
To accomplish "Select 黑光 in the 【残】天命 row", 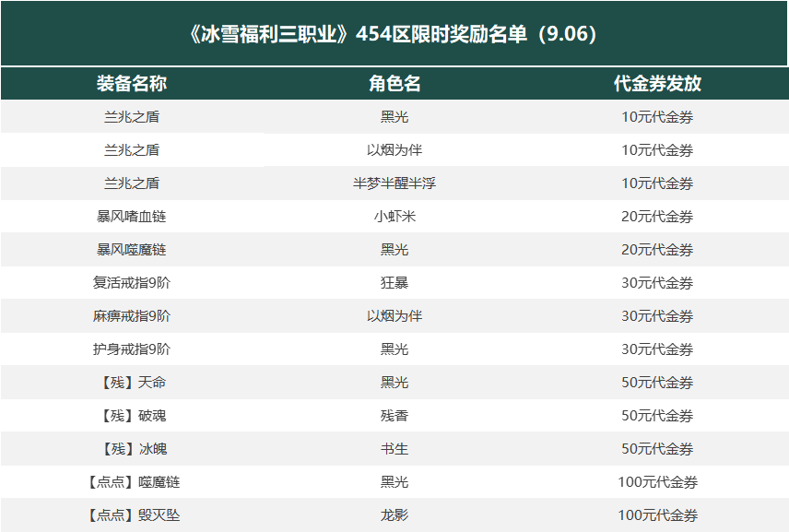I will coord(394,383).
